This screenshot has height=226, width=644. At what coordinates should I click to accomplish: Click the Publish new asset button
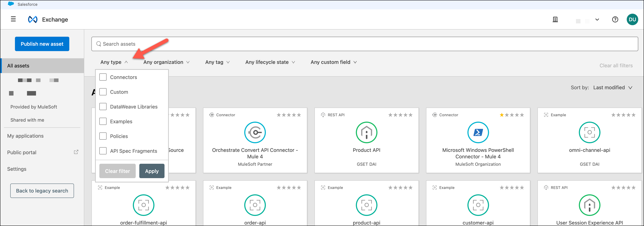tap(42, 44)
